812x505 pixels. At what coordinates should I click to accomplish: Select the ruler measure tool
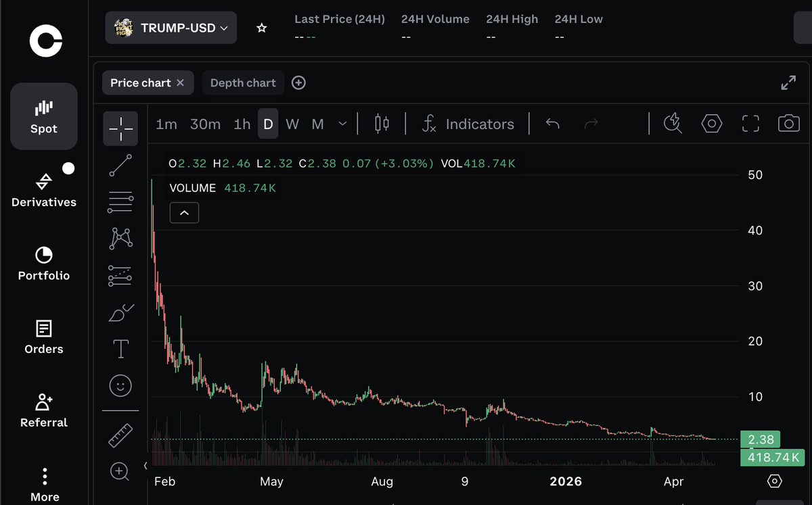point(120,435)
